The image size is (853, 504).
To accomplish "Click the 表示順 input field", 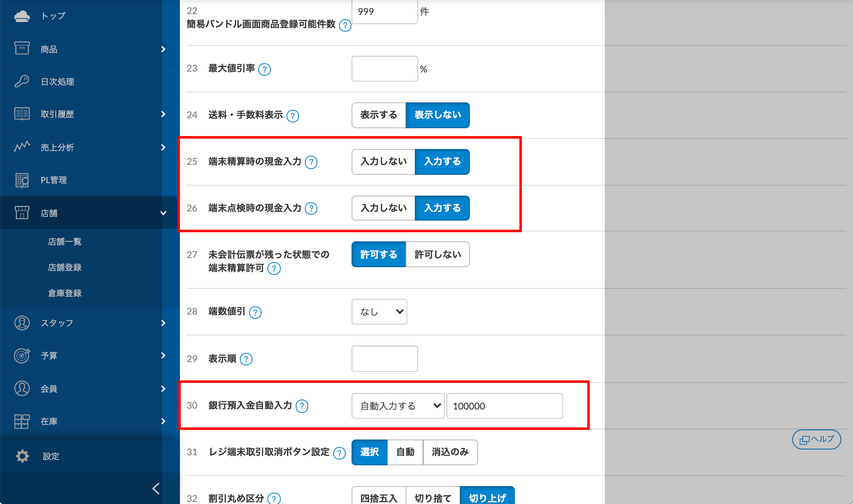I will (384, 359).
